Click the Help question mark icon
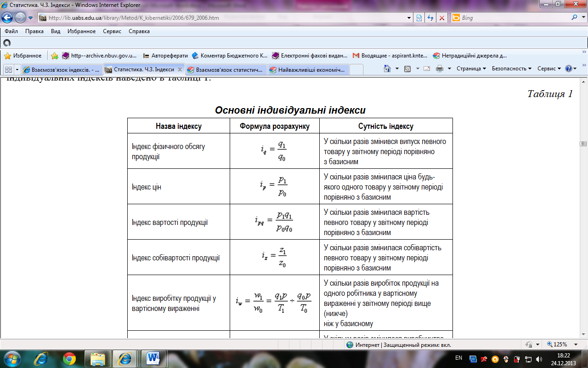 coord(569,69)
